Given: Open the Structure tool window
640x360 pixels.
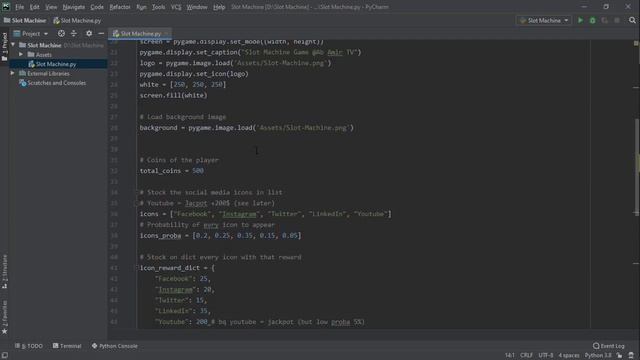Looking at the screenshot, I should coord(4,271).
